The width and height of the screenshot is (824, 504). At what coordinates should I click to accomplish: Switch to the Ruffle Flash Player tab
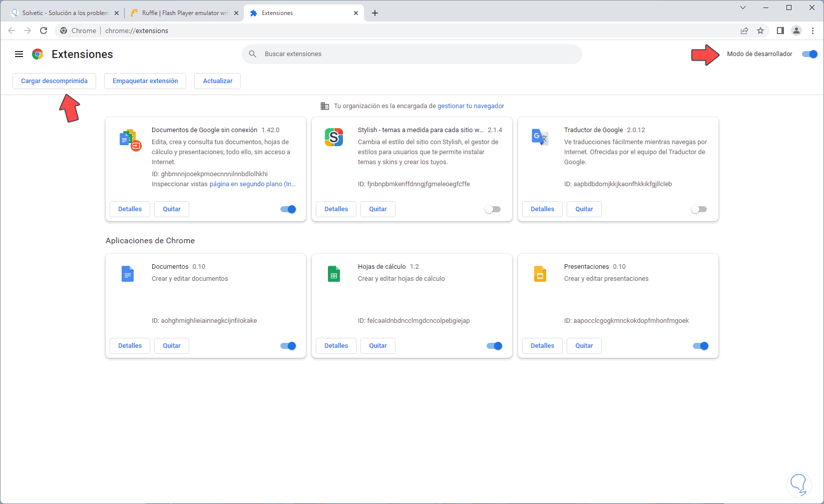click(184, 13)
